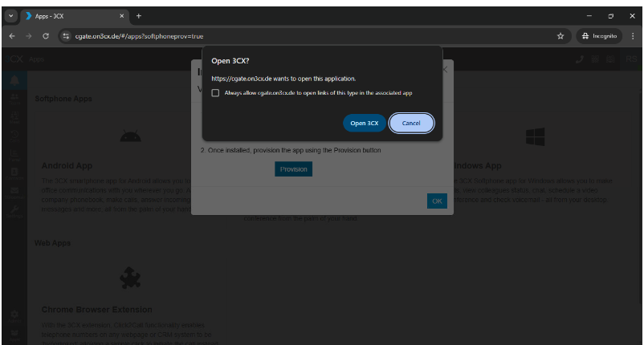The image size is (644, 345).
Task: Close the Apps - 3CX tab
Action: pos(121,15)
